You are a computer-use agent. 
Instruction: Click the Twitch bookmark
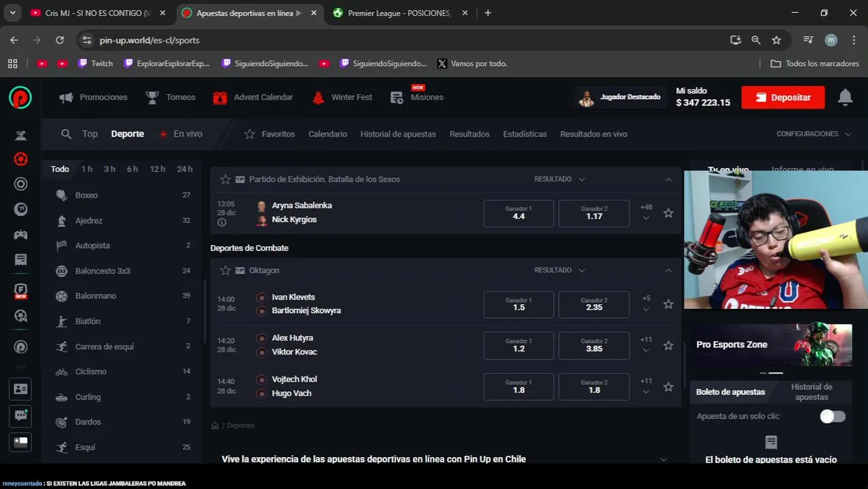(95, 63)
